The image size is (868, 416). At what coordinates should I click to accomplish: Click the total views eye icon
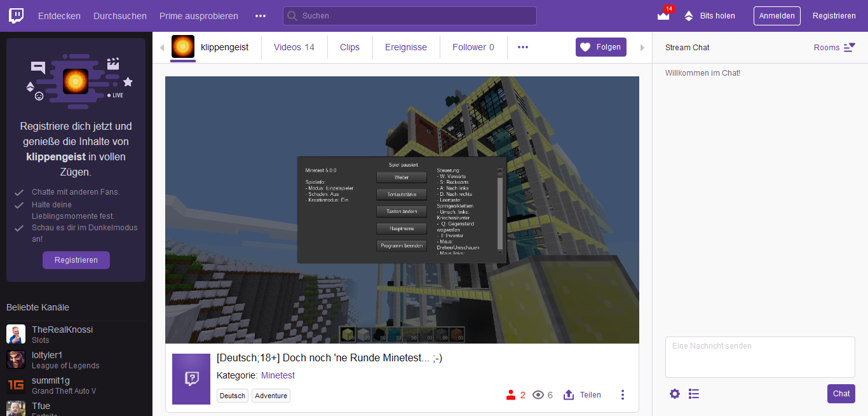(538, 395)
